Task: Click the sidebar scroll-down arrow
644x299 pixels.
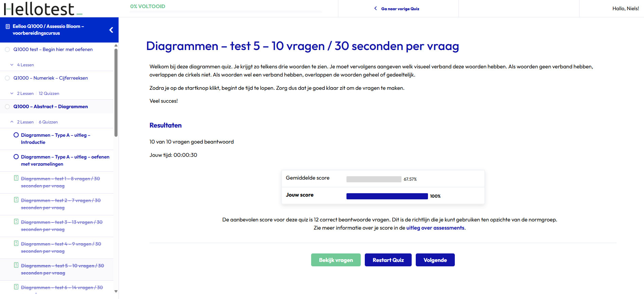Action: coord(116,291)
